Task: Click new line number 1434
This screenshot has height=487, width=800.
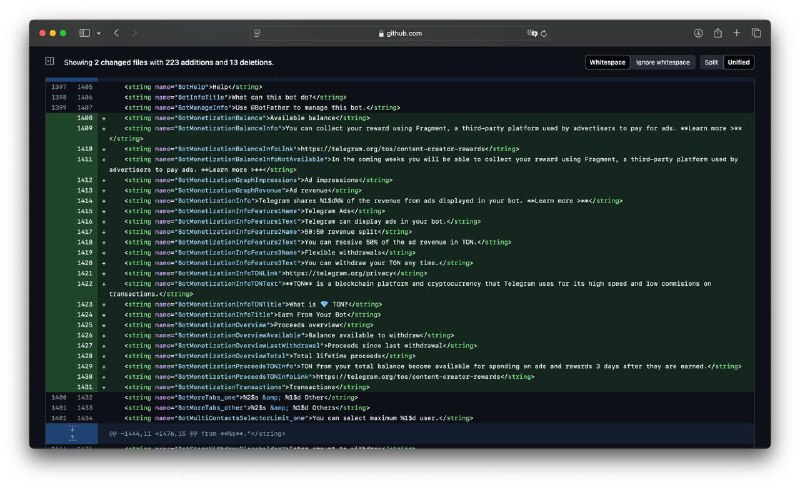Action: tap(85, 418)
